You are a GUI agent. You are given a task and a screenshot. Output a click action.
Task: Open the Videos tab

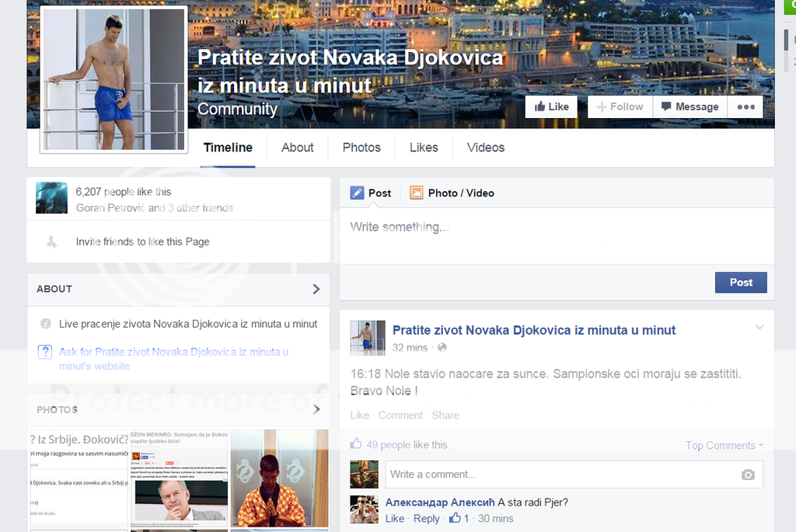coord(485,148)
